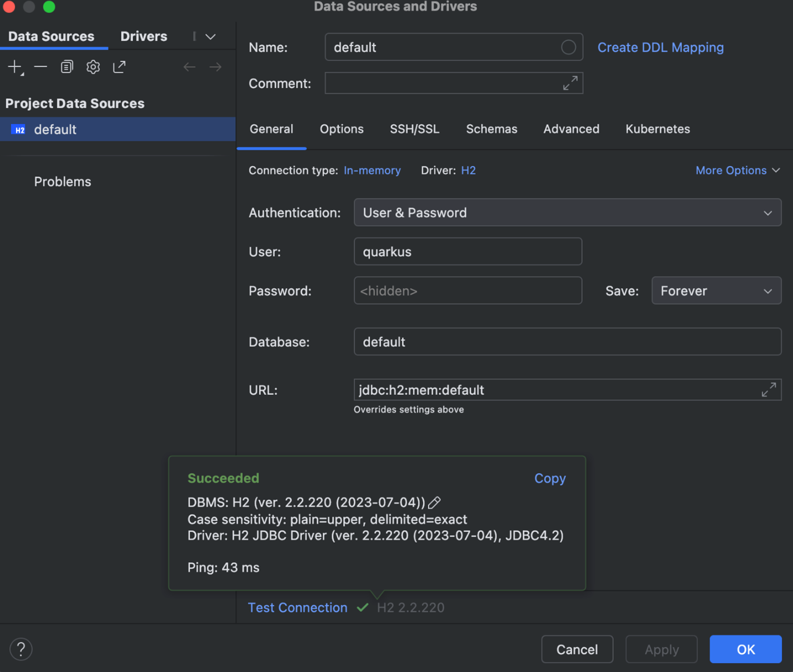Click the Duplicate data source icon
Viewport: 793px width, 672px height.
coord(67,67)
